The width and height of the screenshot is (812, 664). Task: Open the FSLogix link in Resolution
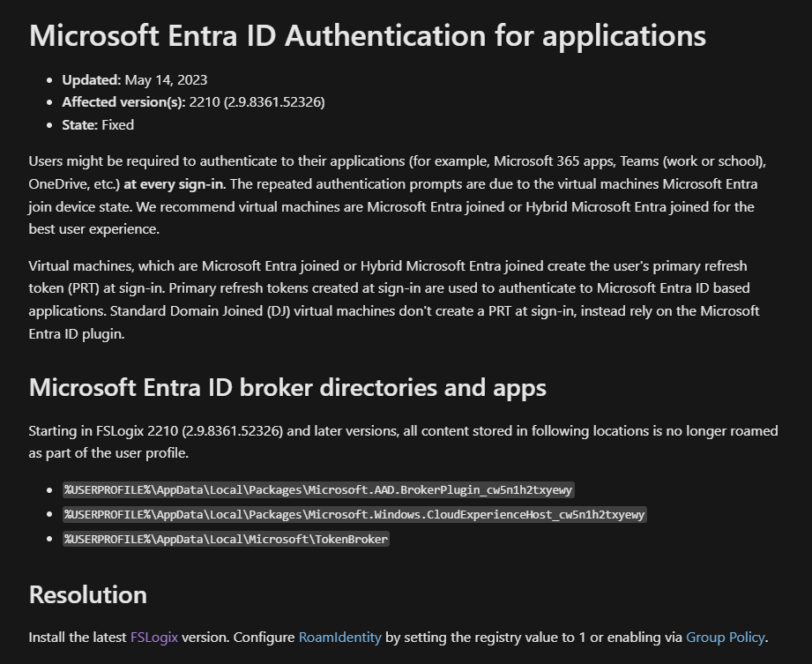(x=153, y=637)
